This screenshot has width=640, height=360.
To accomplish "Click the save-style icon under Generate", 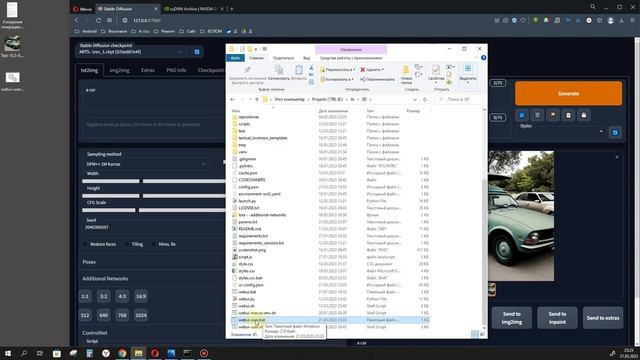I will (584, 116).
